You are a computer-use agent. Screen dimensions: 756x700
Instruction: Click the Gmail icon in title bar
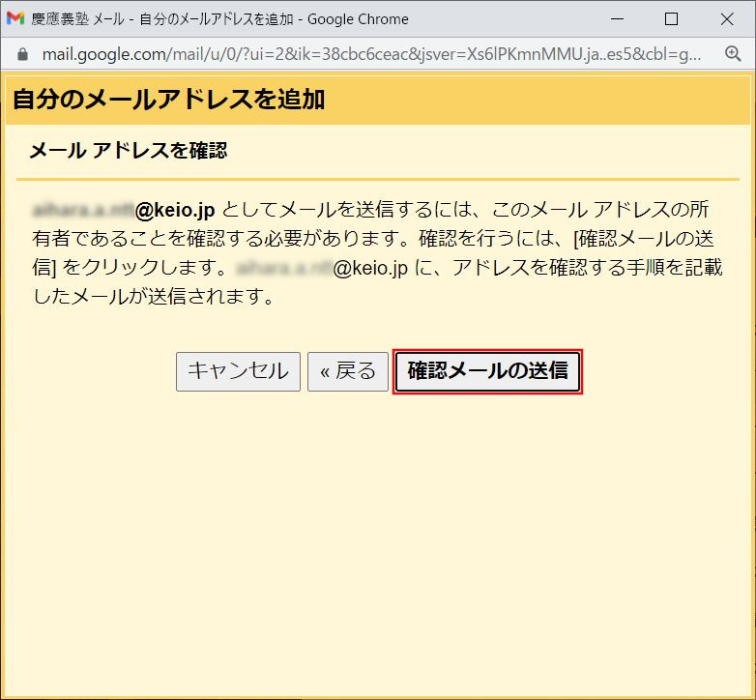click(15, 19)
